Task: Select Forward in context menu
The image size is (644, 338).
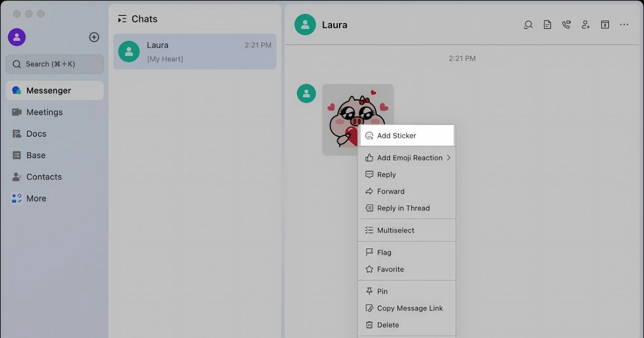Action: (x=407, y=191)
